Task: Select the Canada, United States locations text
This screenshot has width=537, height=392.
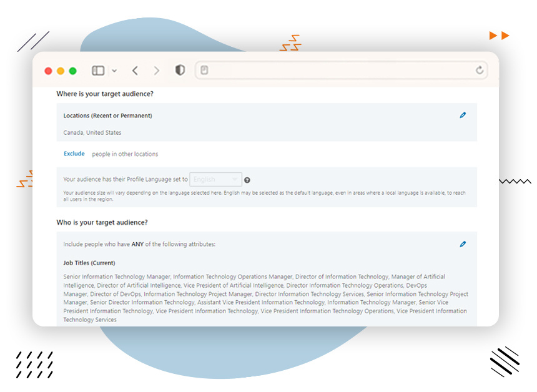Action: click(x=92, y=132)
